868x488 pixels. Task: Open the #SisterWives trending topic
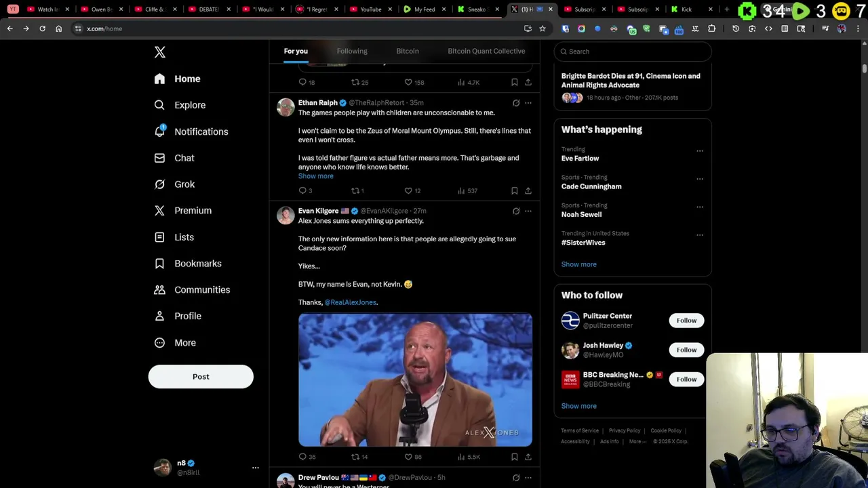(583, 243)
